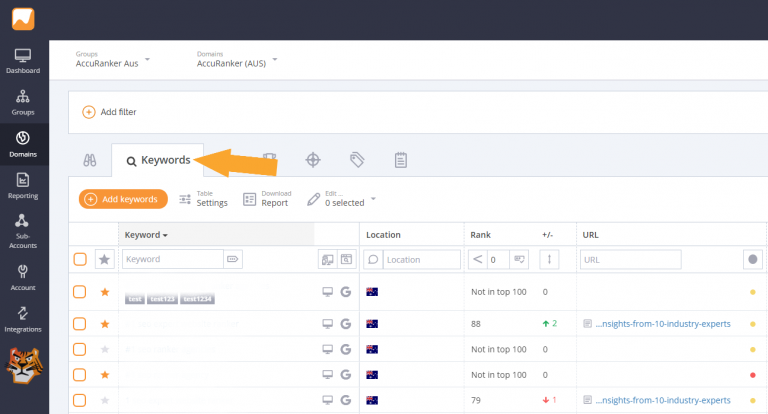Click the Location column header
Viewport: 768px width, 414px height.
(384, 235)
